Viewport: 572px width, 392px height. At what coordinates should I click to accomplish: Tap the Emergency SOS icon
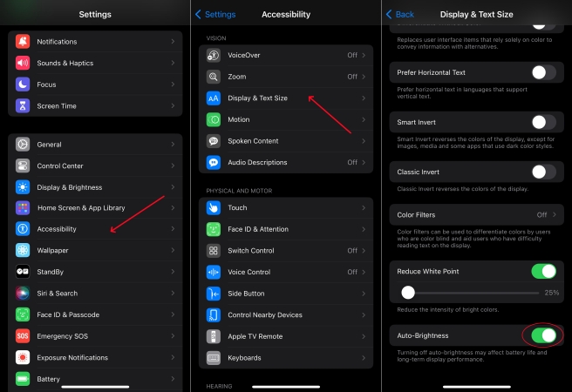[x=23, y=336]
